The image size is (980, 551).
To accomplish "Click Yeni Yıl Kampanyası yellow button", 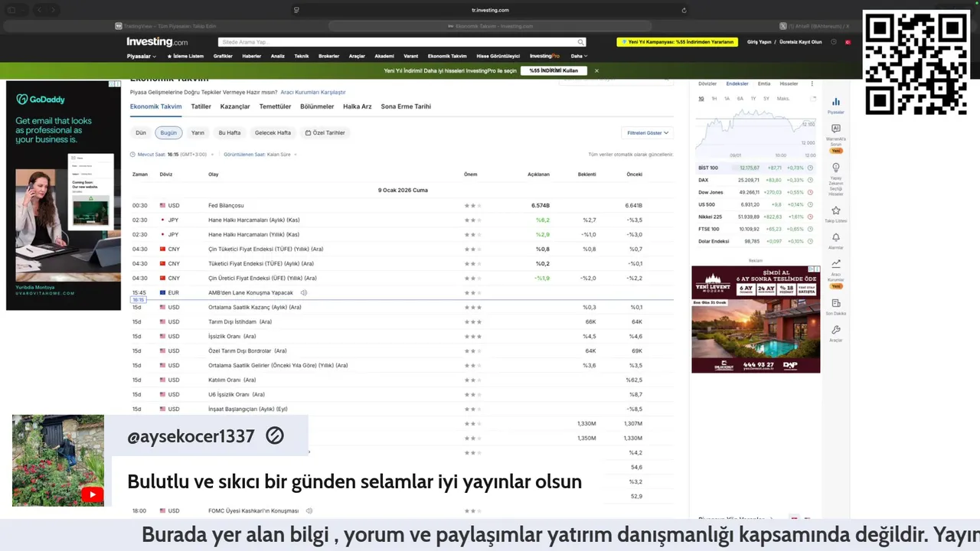I will [x=677, y=42].
